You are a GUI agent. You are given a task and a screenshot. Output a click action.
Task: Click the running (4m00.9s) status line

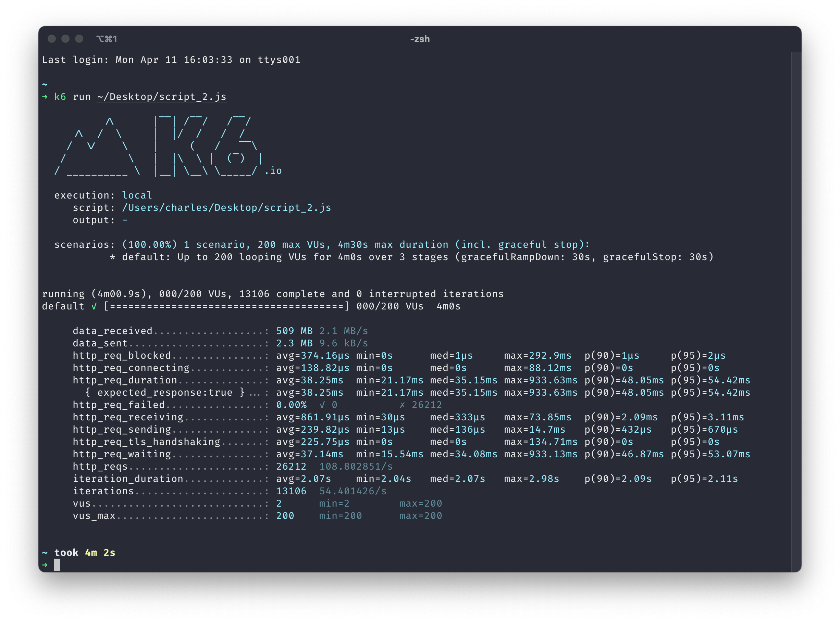tap(273, 294)
